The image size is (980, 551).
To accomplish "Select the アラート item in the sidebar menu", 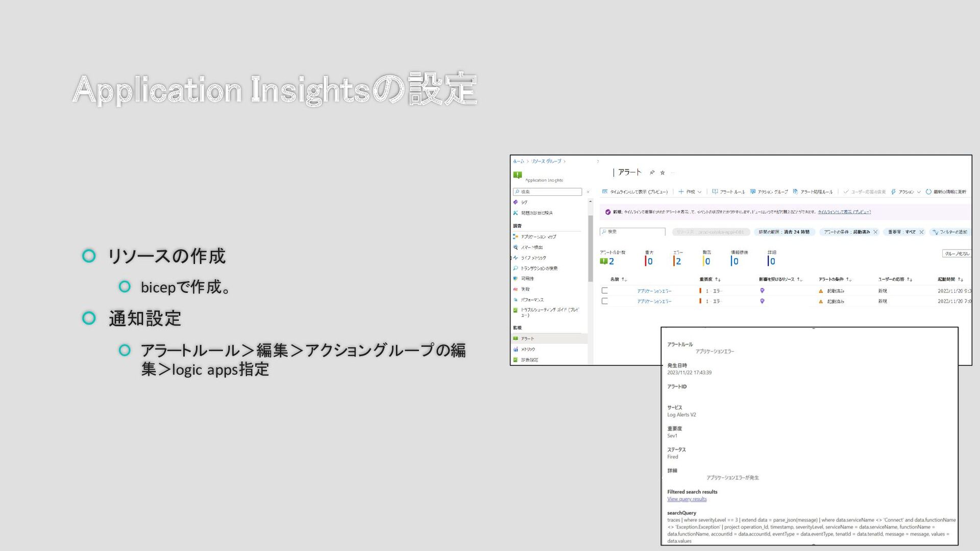I will point(527,339).
